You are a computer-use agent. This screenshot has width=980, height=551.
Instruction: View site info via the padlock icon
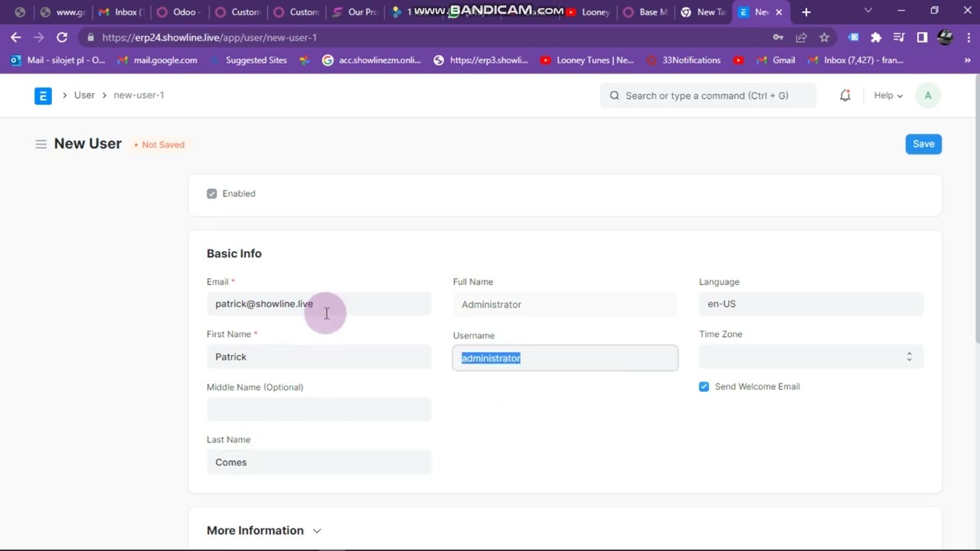pos(91,37)
